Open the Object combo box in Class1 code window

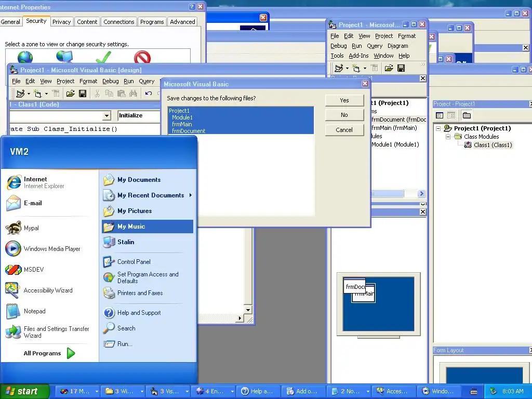coord(107,116)
